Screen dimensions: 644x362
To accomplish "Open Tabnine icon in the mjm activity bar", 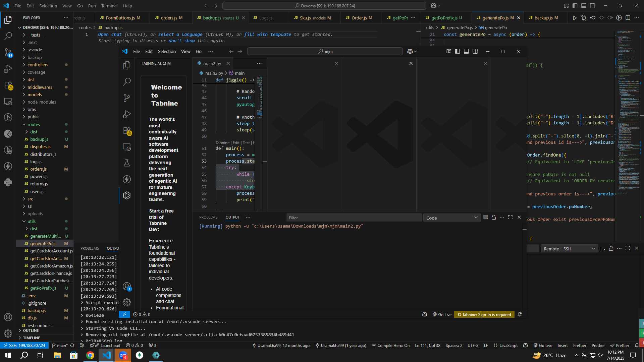I will tap(127, 195).
